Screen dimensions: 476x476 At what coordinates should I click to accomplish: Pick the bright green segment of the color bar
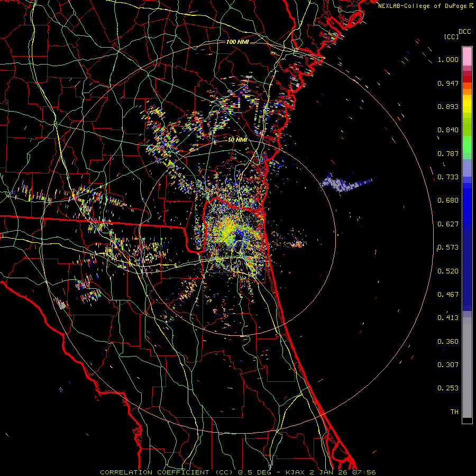point(467,144)
